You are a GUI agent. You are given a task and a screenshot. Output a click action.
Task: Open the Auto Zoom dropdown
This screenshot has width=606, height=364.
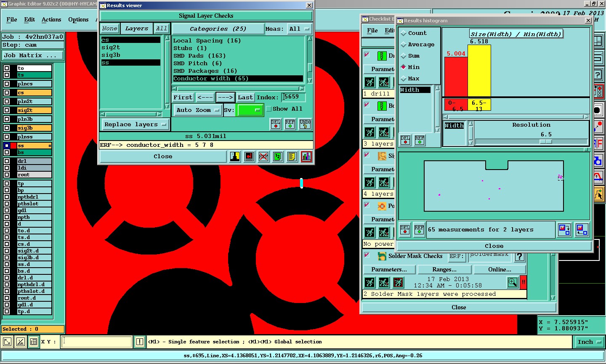198,110
